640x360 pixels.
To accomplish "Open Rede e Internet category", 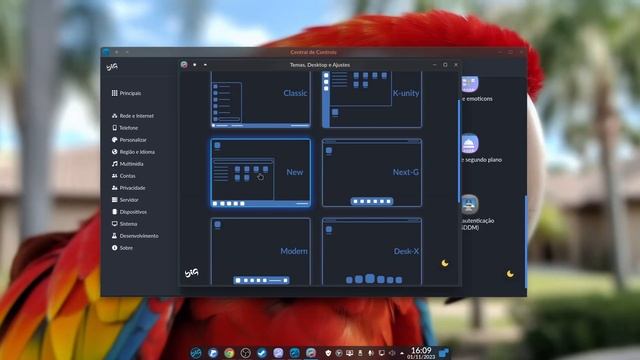I will coord(133,116).
